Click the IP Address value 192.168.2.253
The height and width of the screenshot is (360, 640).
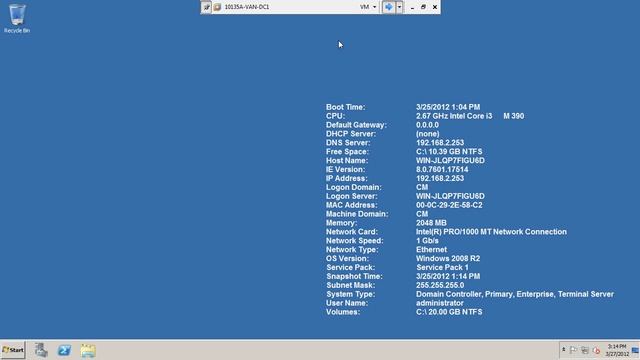coord(440,178)
